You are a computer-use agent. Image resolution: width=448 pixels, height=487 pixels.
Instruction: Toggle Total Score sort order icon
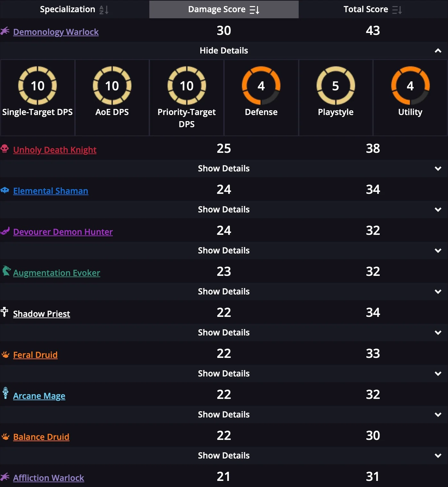(397, 10)
